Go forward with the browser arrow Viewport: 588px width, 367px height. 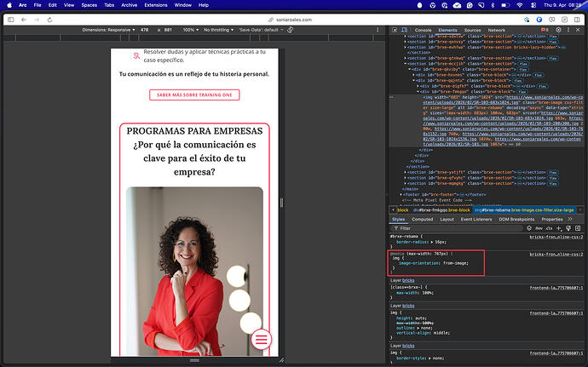[x=37, y=20]
